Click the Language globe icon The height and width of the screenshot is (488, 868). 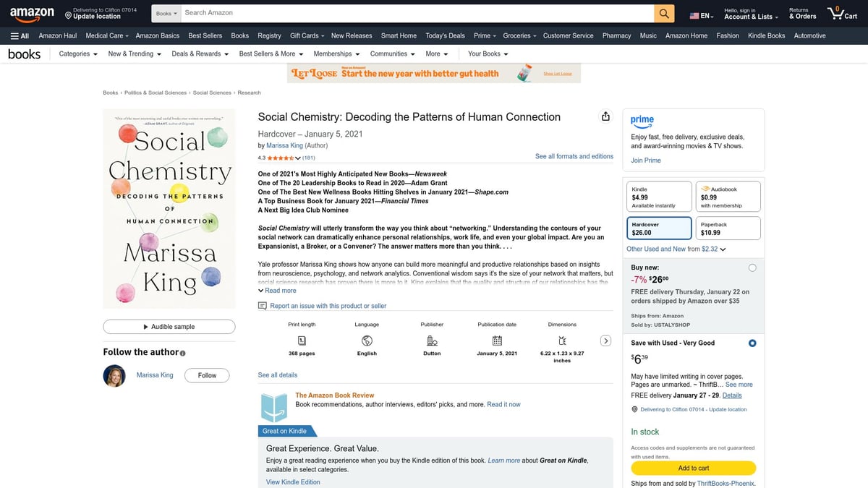coord(367,341)
